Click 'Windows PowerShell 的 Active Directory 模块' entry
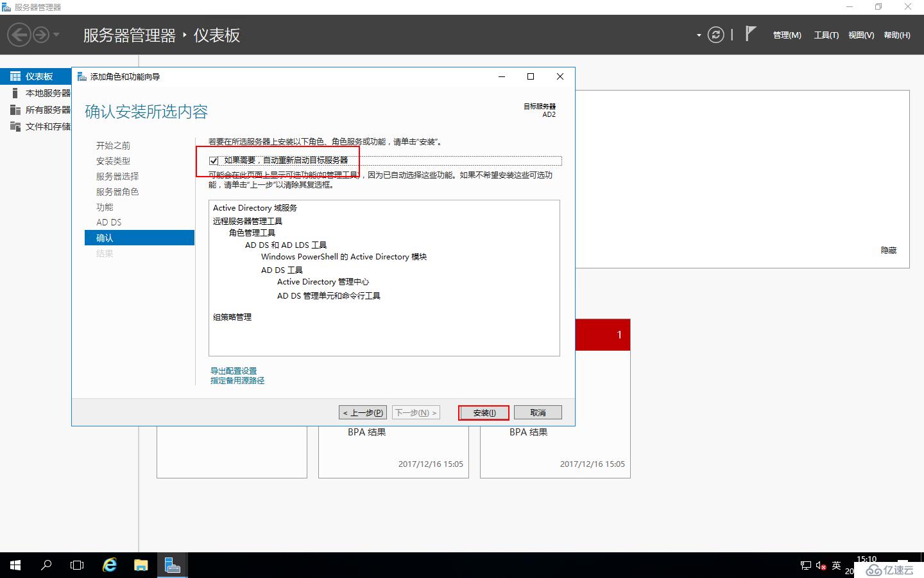 344,257
